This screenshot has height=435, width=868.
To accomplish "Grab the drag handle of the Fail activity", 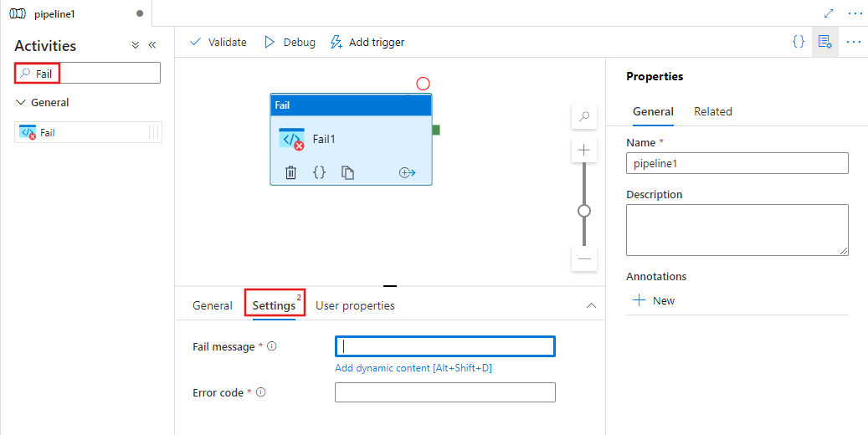I will pos(154,132).
